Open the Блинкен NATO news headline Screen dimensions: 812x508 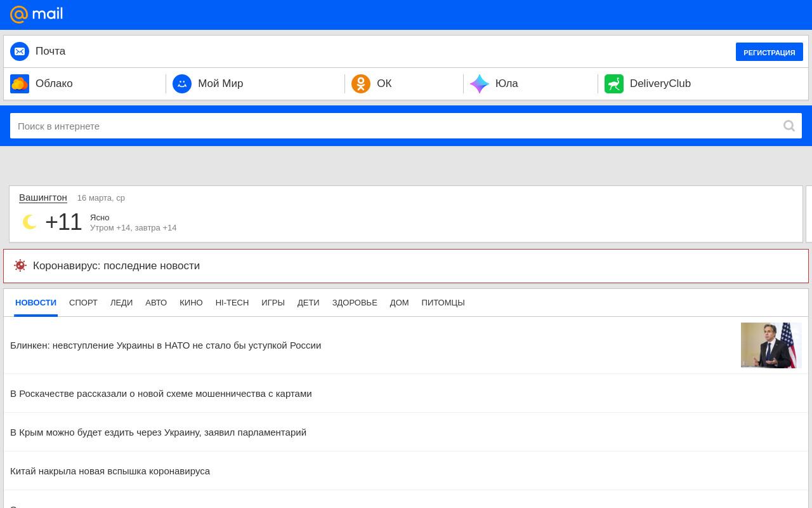tap(166, 345)
